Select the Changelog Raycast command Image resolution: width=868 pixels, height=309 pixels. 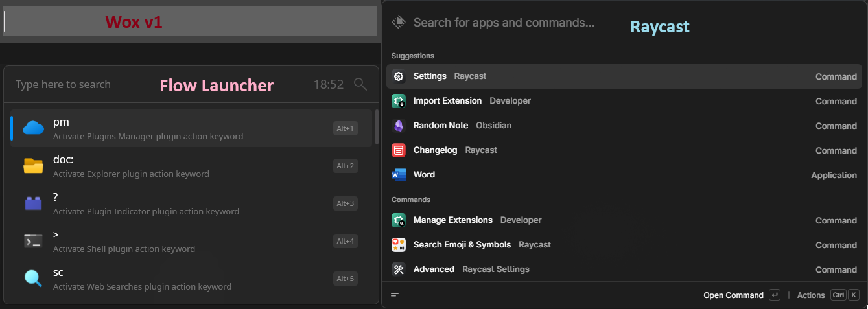click(x=624, y=150)
